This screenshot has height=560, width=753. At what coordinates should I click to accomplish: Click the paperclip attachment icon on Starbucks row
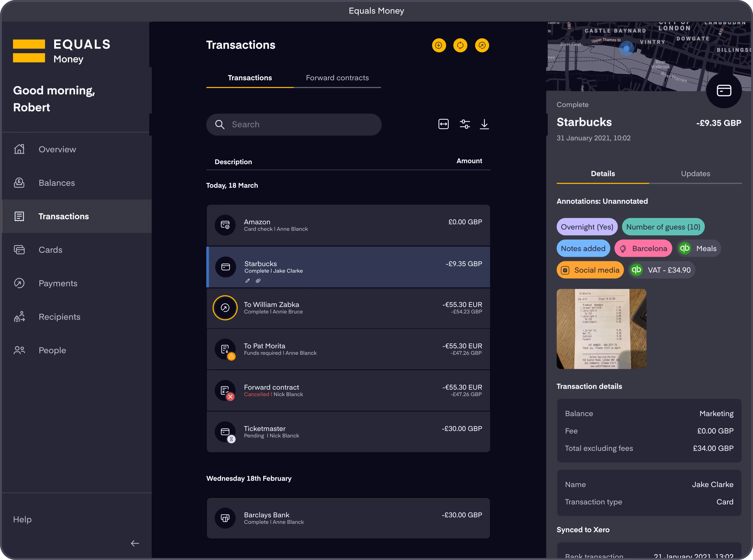[258, 281]
